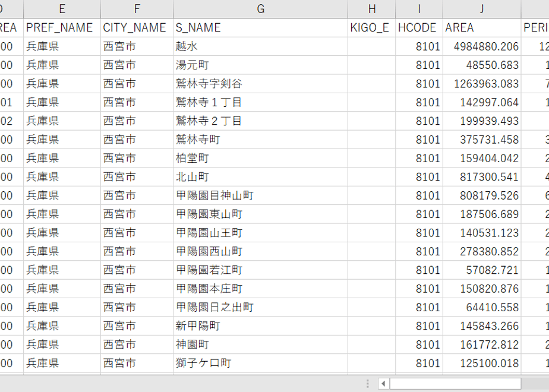
Task: Select the cell containing 甲陽園東山町
Action: (260, 214)
